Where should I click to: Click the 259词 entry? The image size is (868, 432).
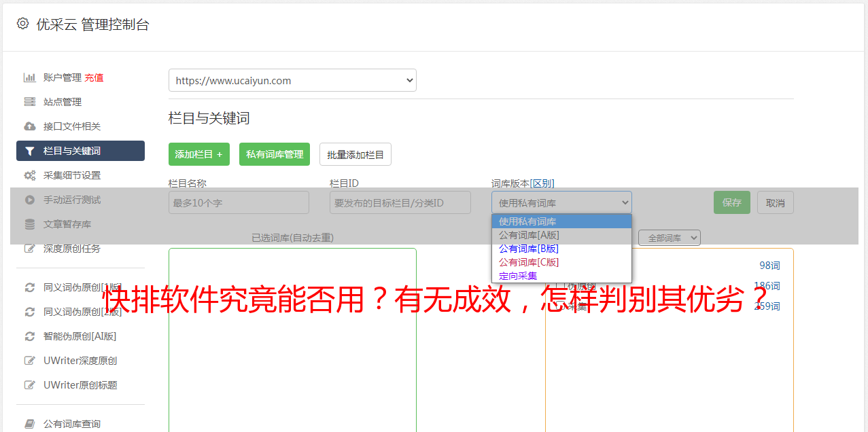pos(767,306)
